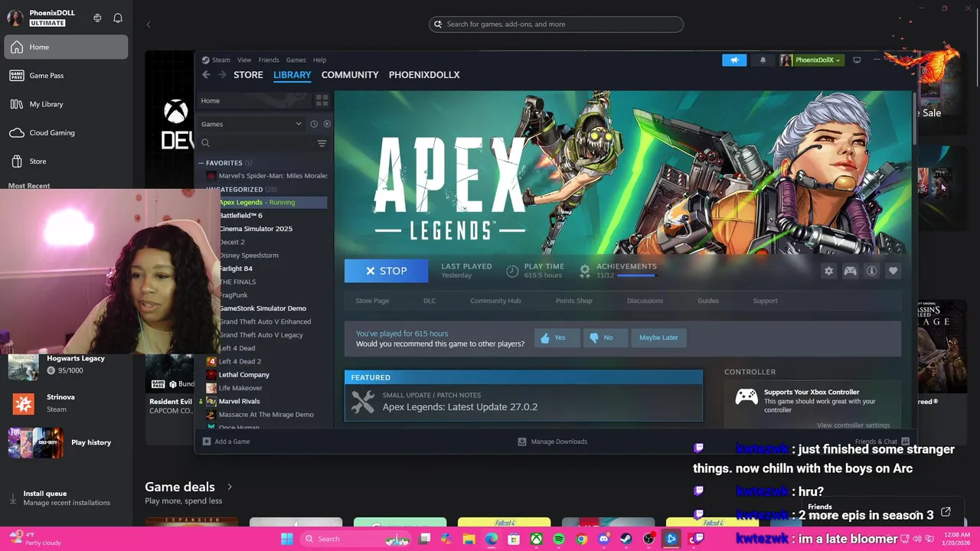Open Apex Legends Store Page link
The image size is (980, 551).
click(372, 301)
